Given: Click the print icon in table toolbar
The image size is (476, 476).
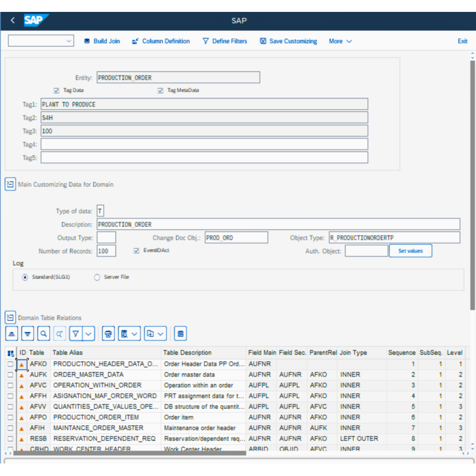Looking at the screenshot, I should click(x=108, y=333).
